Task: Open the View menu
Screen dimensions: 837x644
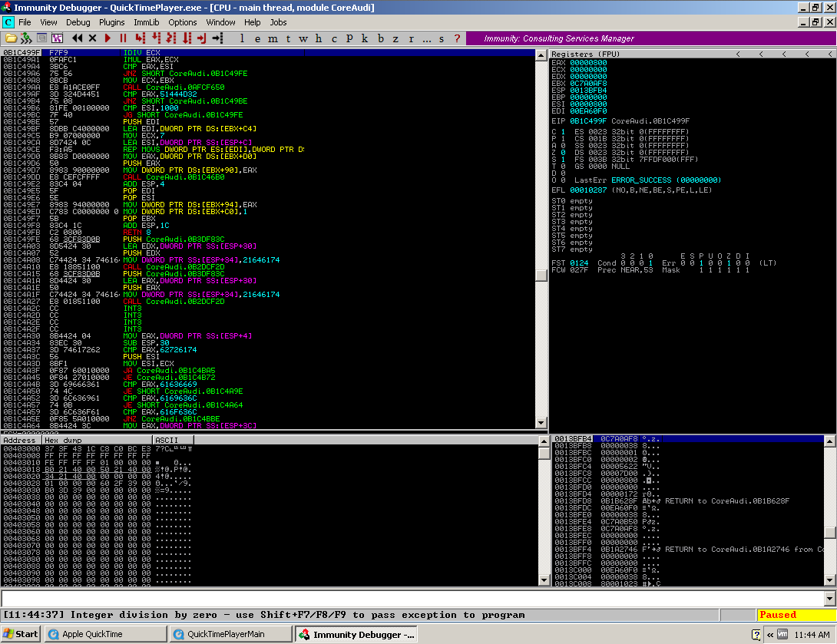Action: tap(48, 22)
